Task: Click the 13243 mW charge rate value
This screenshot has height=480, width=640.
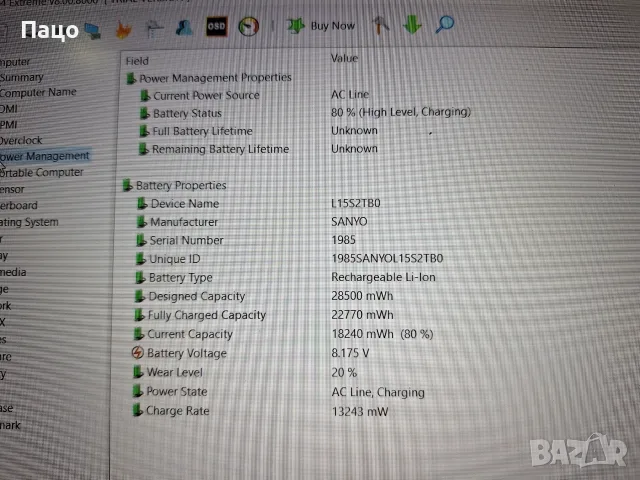Action: point(360,411)
